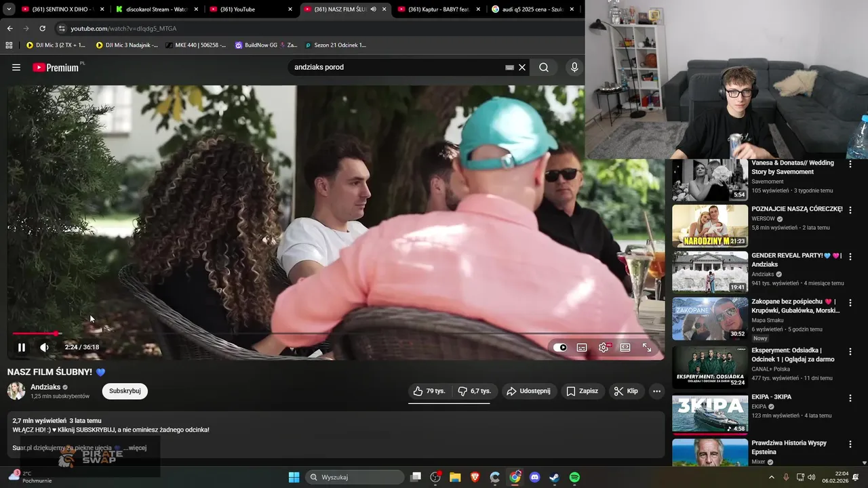Open the Andziaks channel avatar
Viewport: 868px width, 488px height.
click(x=16, y=391)
